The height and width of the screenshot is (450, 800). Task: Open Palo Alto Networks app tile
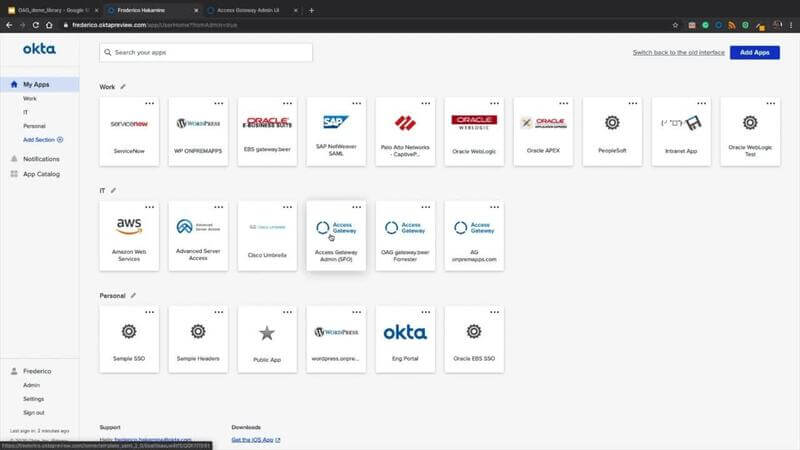(x=404, y=131)
